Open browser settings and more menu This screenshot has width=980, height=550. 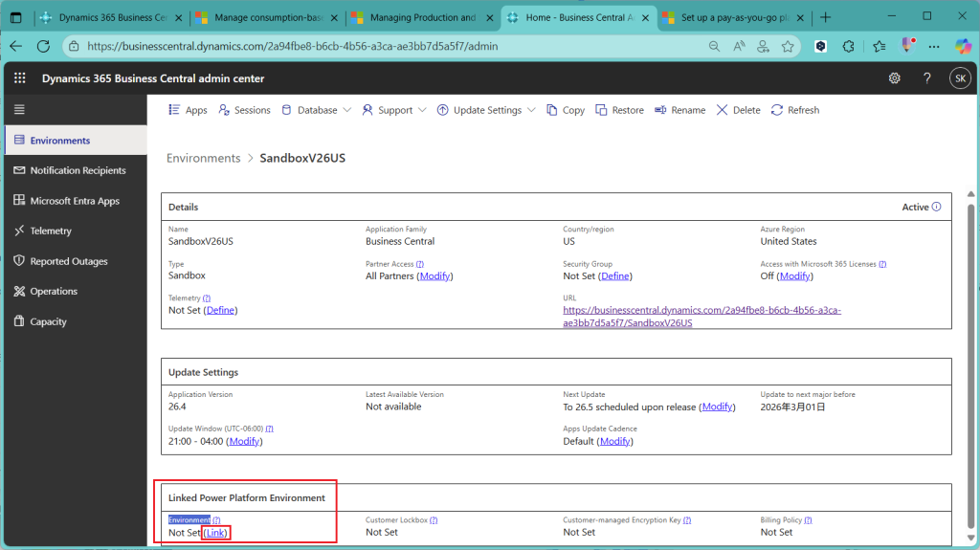point(934,46)
